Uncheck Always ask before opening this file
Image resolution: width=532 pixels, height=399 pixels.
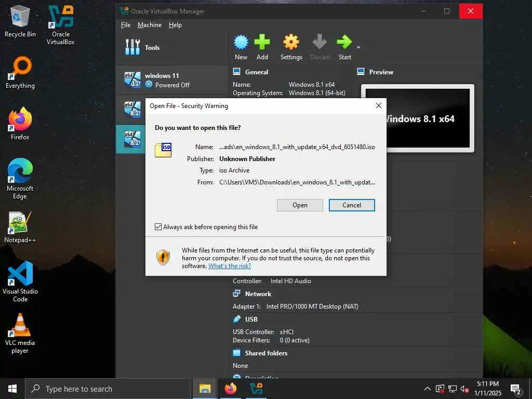point(158,227)
